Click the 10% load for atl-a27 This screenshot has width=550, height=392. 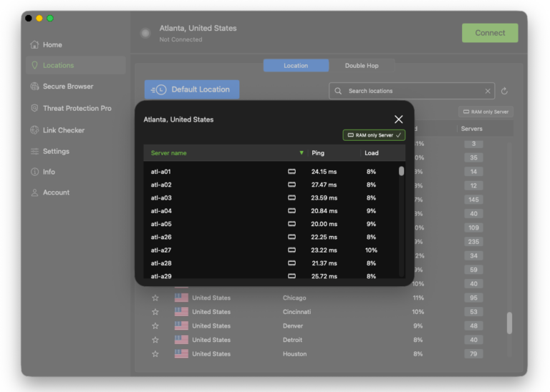(371, 250)
